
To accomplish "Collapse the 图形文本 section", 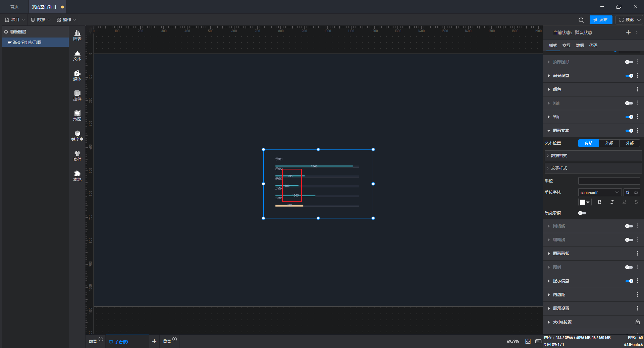I will click(x=549, y=131).
